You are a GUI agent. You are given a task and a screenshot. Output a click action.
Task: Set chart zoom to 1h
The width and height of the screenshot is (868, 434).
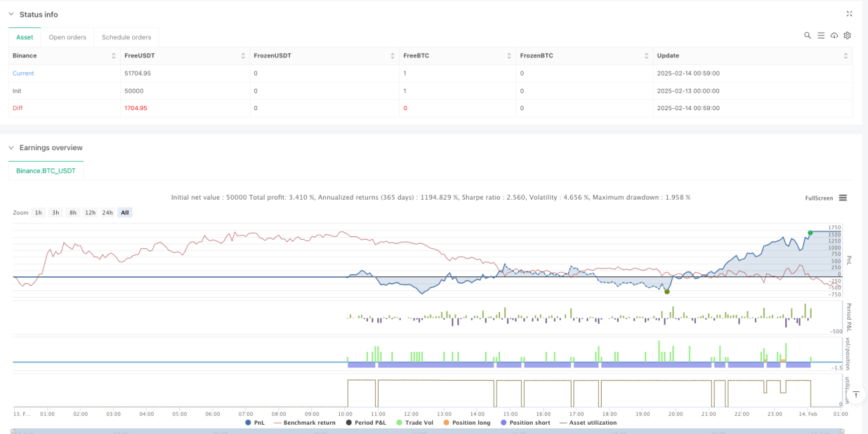coord(39,212)
